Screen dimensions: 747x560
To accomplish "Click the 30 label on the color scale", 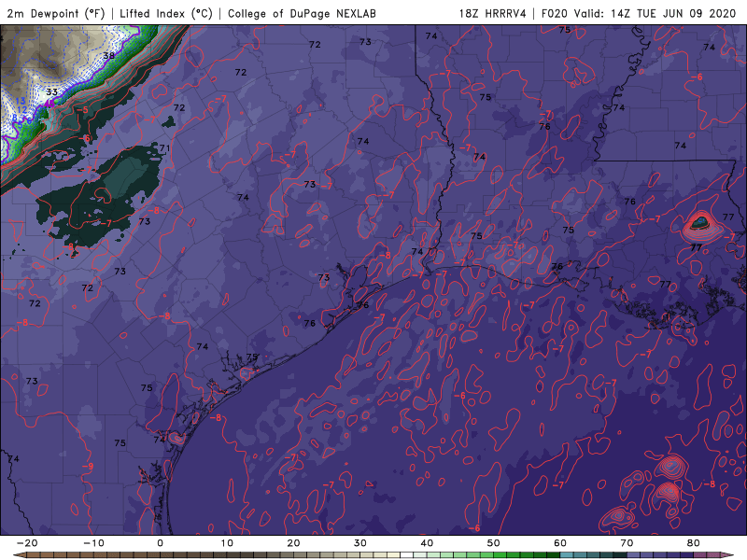I will [x=360, y=543].
